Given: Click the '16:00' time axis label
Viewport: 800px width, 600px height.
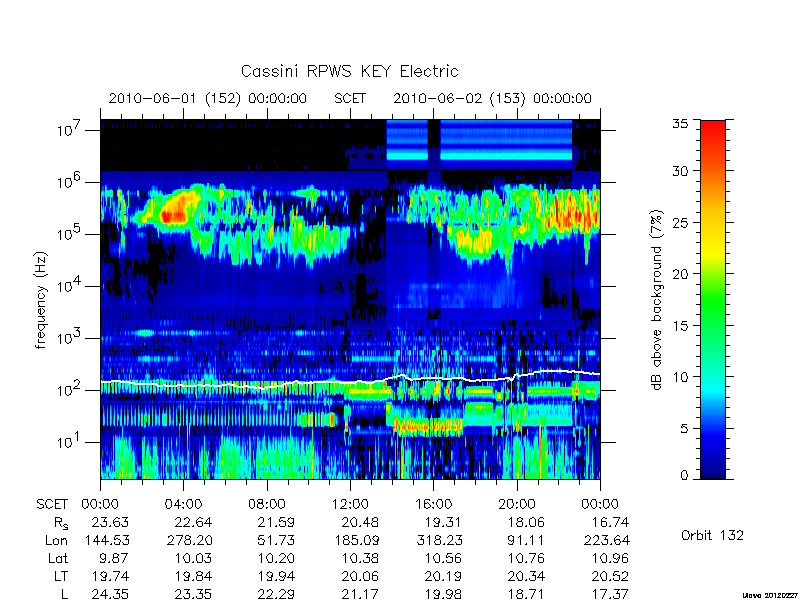Looking at the screenshot, I should [433, 504].
